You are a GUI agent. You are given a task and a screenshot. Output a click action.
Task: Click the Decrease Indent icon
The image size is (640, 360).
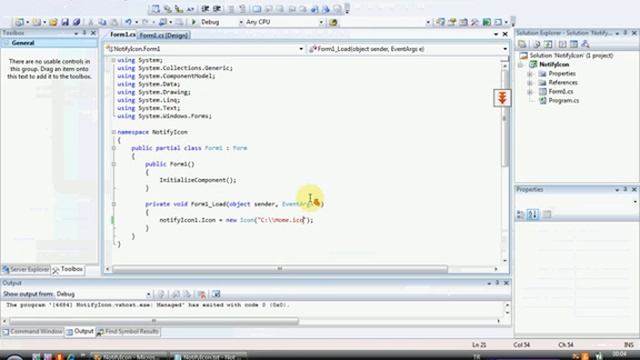pyautogui.click(x=205, y=9)
